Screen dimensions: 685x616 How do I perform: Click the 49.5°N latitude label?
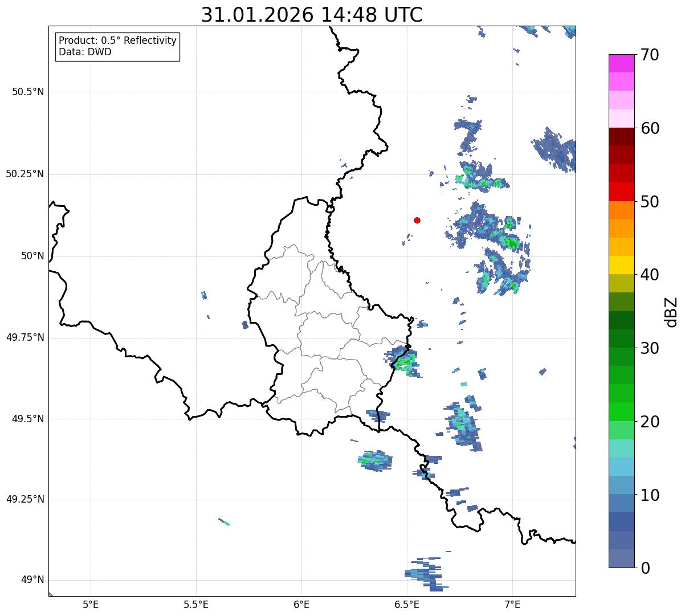pos(27,419)
